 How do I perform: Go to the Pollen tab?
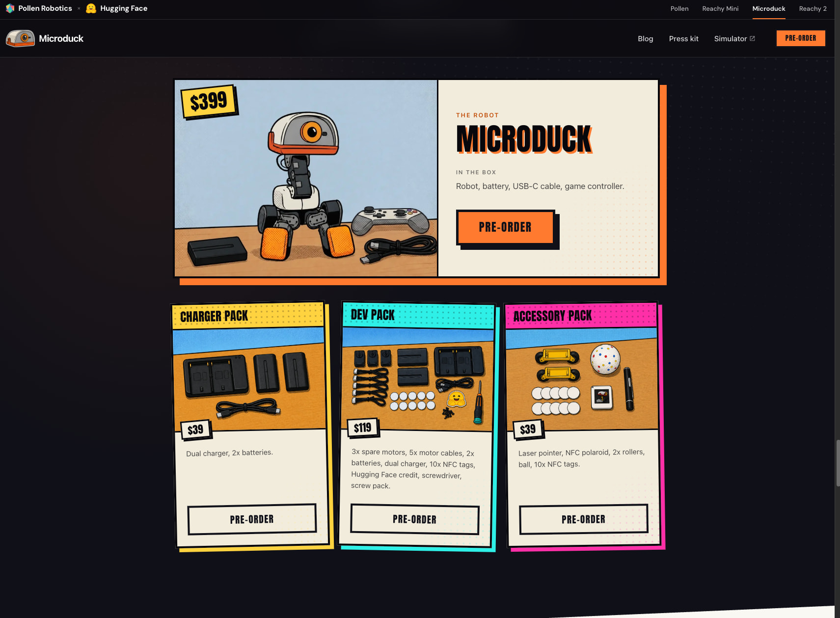679,9
